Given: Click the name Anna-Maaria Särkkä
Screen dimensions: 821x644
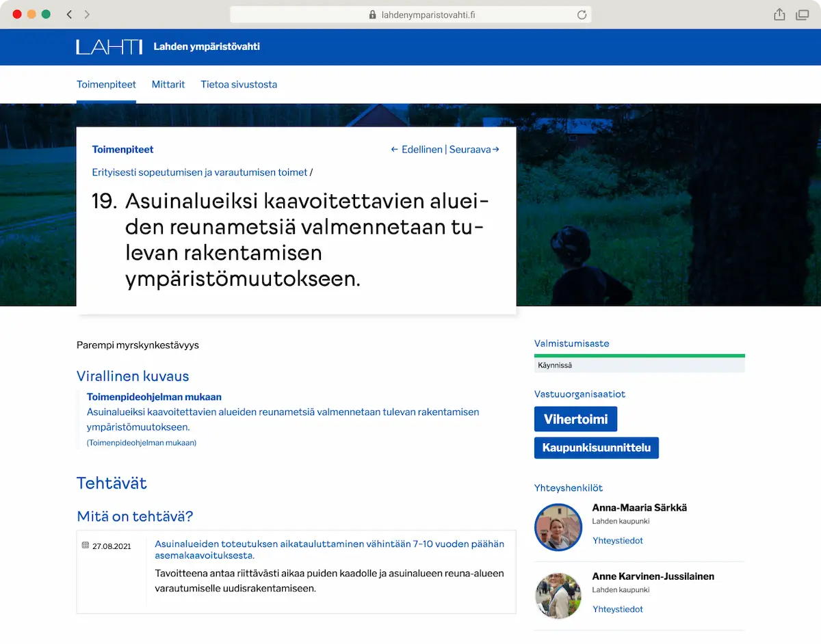Looking at the screenshot, I should click(x=640, y=507).
